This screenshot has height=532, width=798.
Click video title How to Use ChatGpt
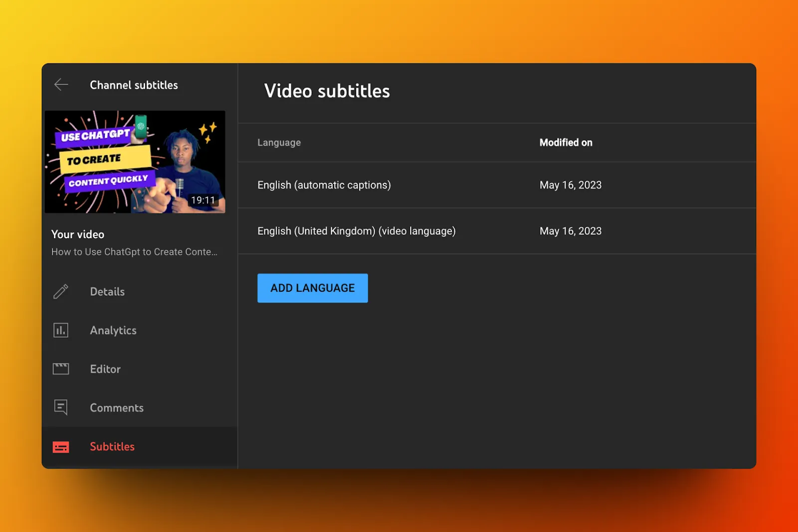click(134, 252)
